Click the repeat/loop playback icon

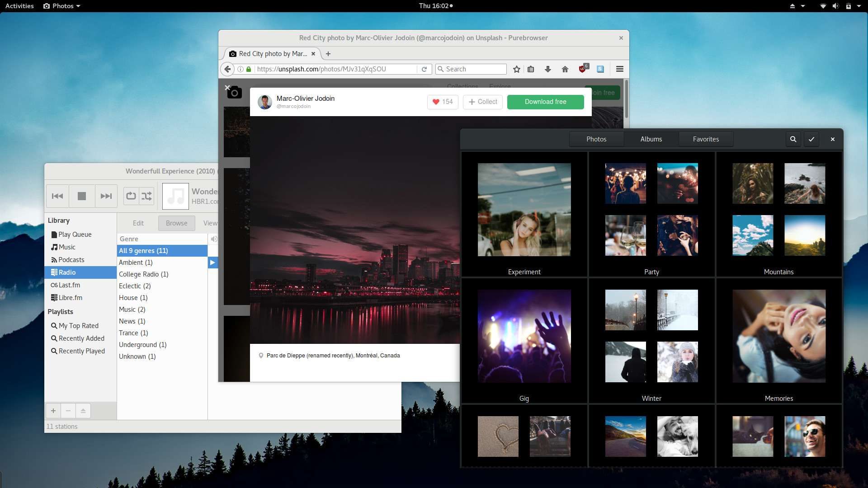131,195
